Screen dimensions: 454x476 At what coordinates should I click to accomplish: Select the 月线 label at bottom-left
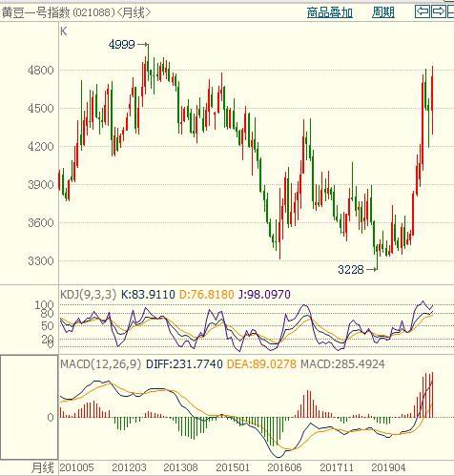tap(43, 467)
